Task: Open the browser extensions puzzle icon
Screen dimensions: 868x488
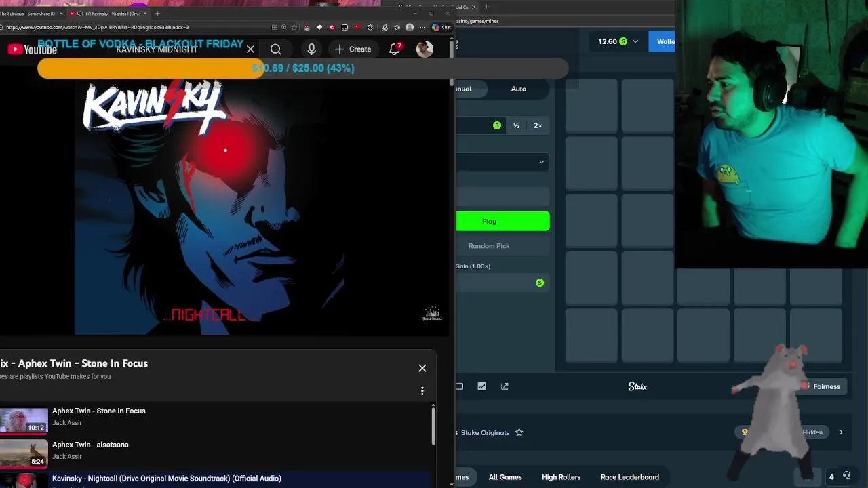Action: click(370, 27)
